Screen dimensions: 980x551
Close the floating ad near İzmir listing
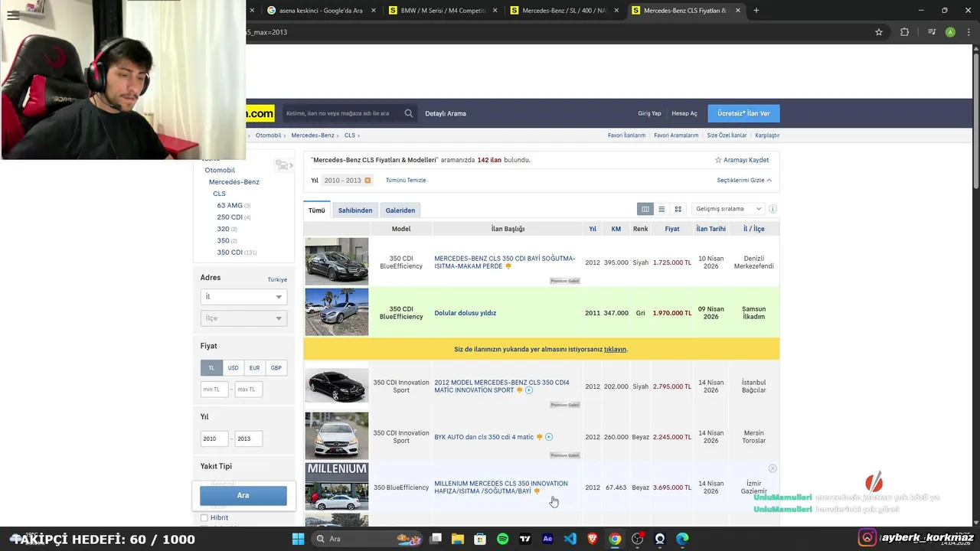(773, 468)
